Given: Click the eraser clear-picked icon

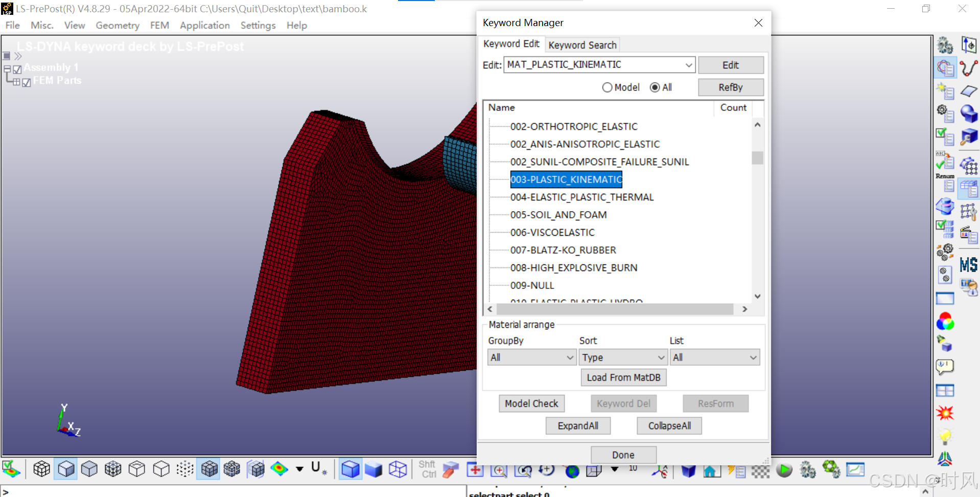Looking at the screenshot, I should coord(451,470).
